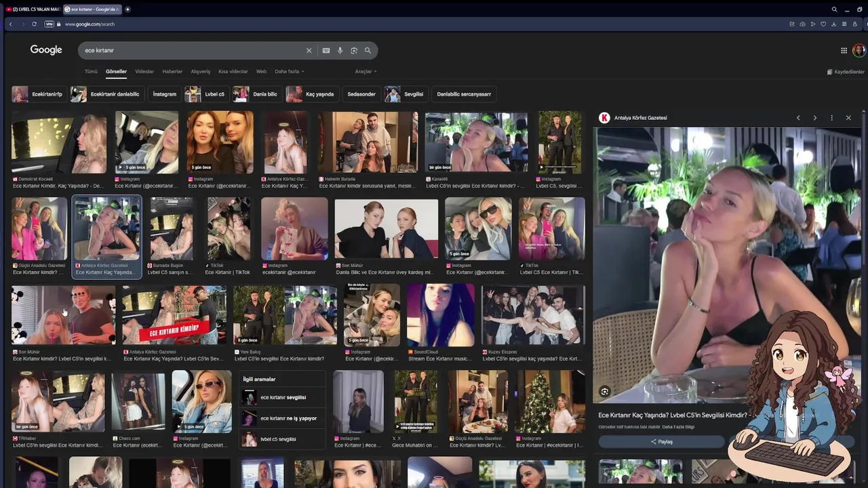Filter by the Sevgilisi chip
868x488 pixels.
406,94
